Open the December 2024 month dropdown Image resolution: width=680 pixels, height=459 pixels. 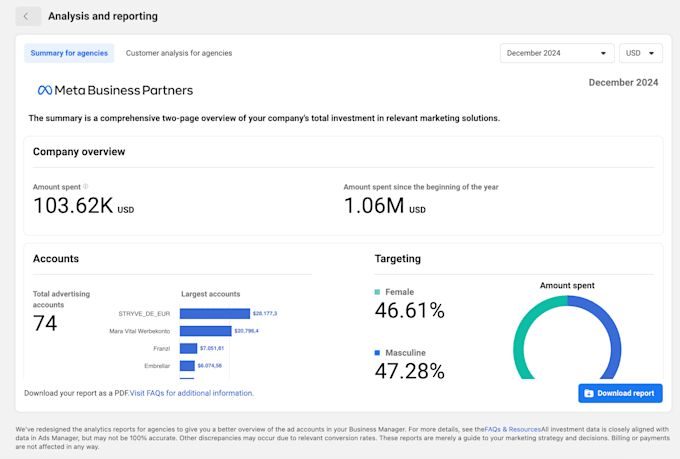tap(556, 53)
